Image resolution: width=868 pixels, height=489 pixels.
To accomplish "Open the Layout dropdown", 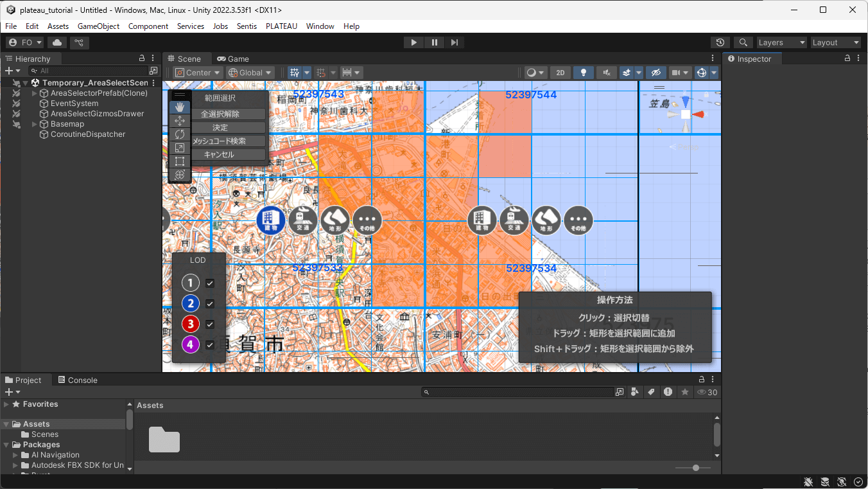I will (x=835, y=42).
